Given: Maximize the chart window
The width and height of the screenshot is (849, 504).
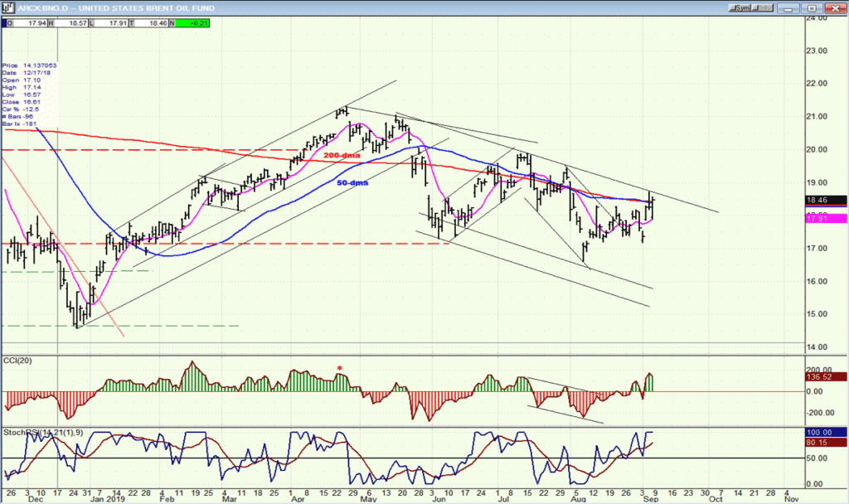Looking at the screenshot, I should click(811, 8).
